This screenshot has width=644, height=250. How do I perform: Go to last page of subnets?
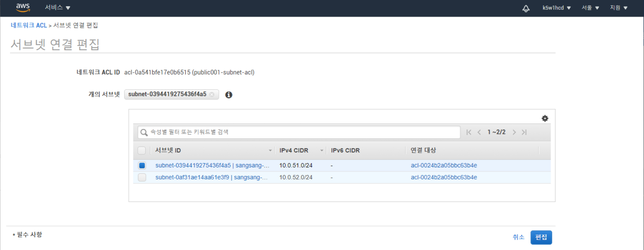coord(524,132)
